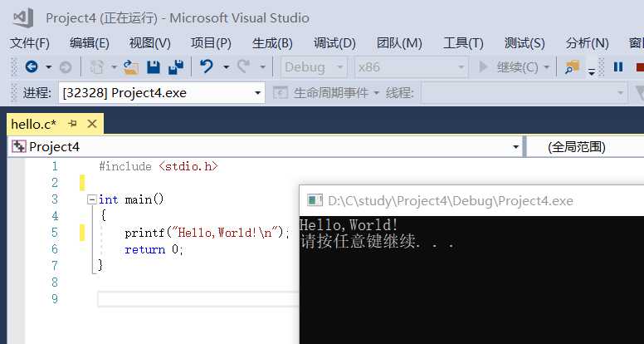The height and width of the screenshot is (344, 644).
Task: Collapse the main() function outline toggle
Action: point(92,199)
